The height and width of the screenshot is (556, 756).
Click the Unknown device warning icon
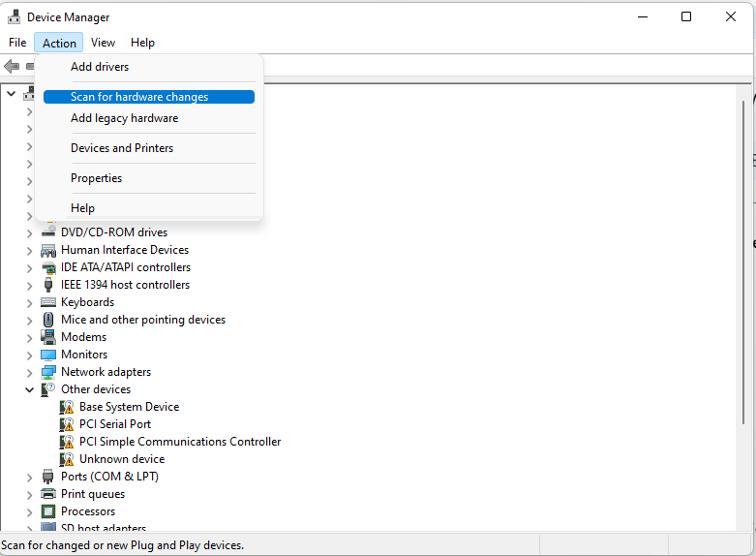(x=67, y=459)
